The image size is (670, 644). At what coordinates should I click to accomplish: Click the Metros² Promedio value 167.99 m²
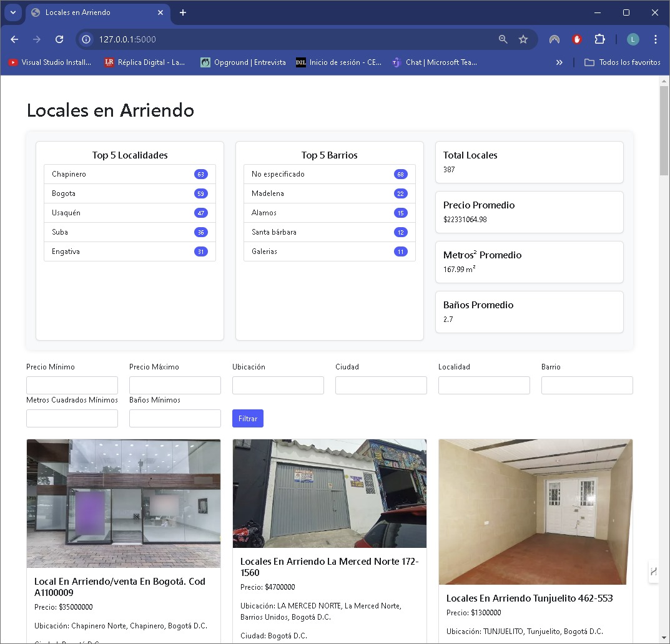tap(460, 269)
